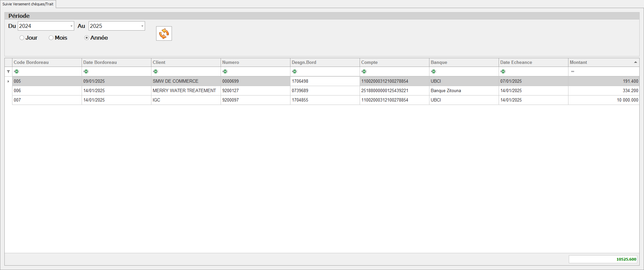Click equals filter icon under Montant column
This screenshot has height=270, width=644.
point(572,71)
